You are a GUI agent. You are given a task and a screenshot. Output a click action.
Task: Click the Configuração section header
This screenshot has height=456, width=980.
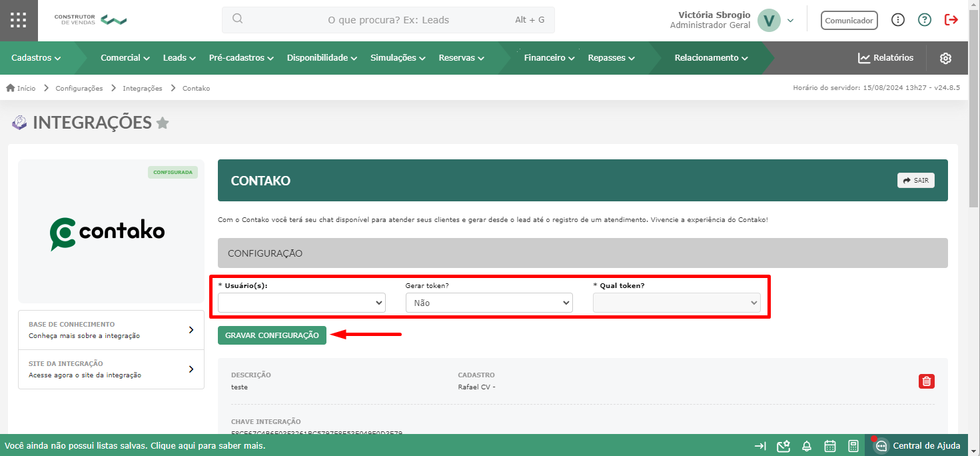click(x=582, y=253)
